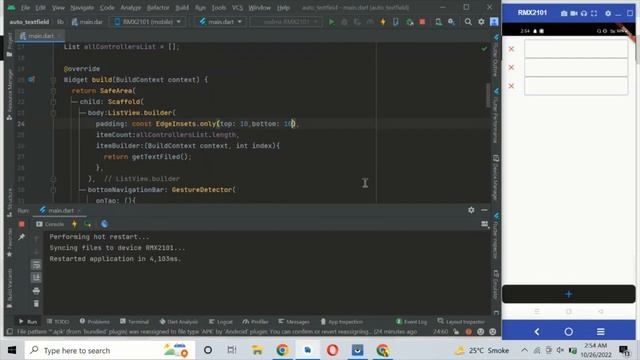Clear console with the trash icon
Image resolution: width=640 pixels, height=360 pixels.
coord(36,304)
